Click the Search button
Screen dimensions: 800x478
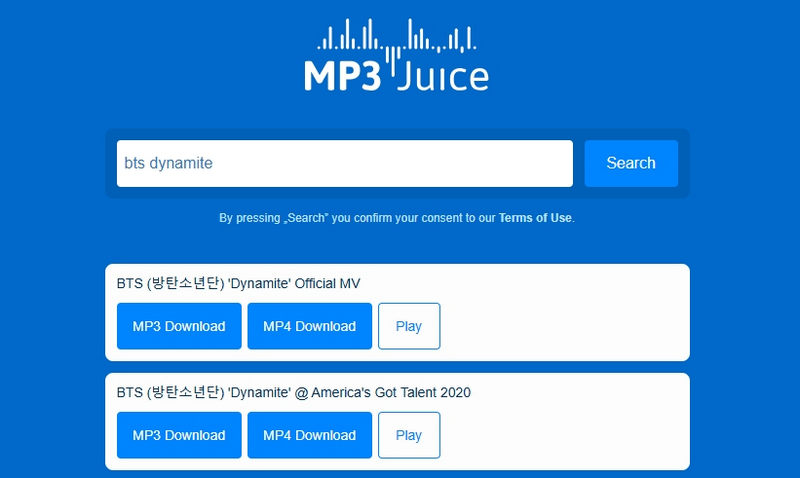[631, 163]
